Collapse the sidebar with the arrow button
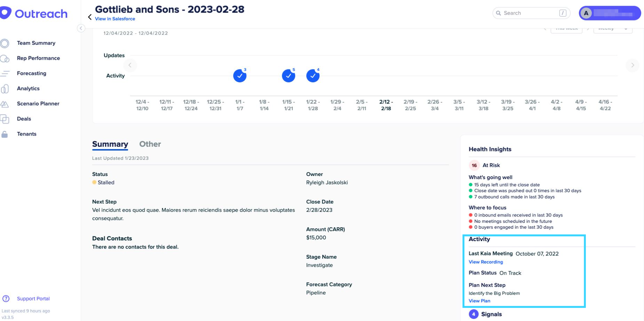 (x=81, y=28)
